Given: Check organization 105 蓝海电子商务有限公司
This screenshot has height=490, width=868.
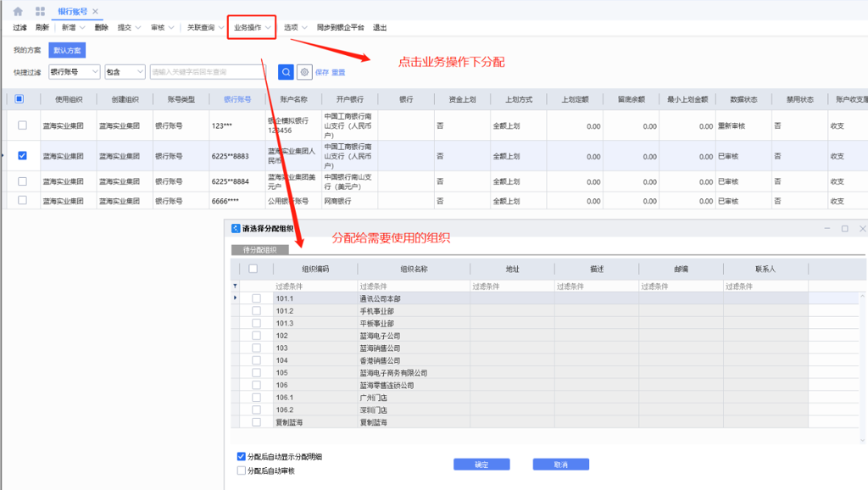Looking at the screenshot, I should (x=256, y=373).
